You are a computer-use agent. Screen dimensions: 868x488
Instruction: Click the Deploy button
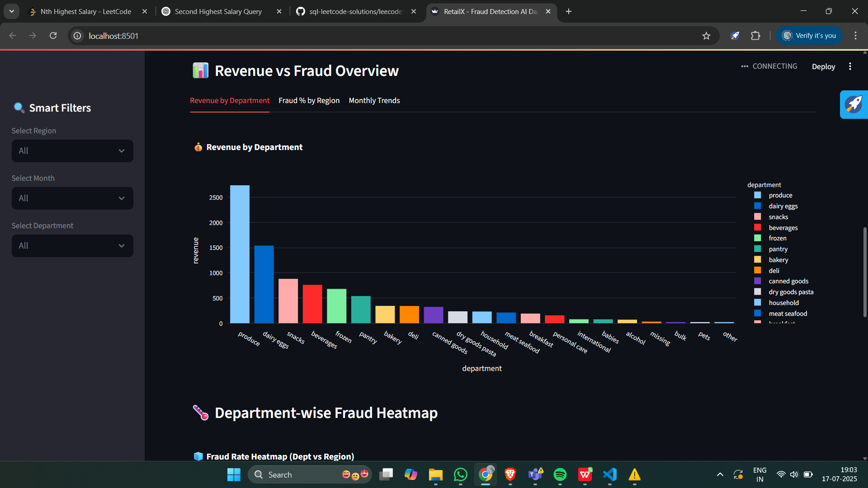pos(823,66)
